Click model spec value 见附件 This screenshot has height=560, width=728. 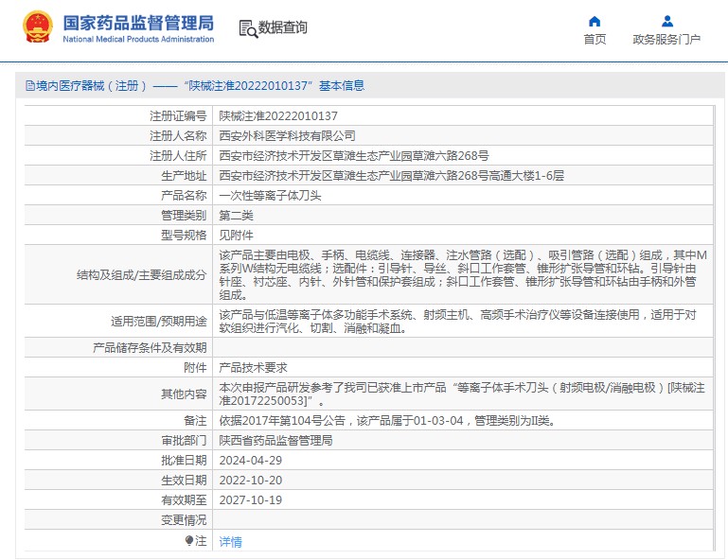(236, 236)
